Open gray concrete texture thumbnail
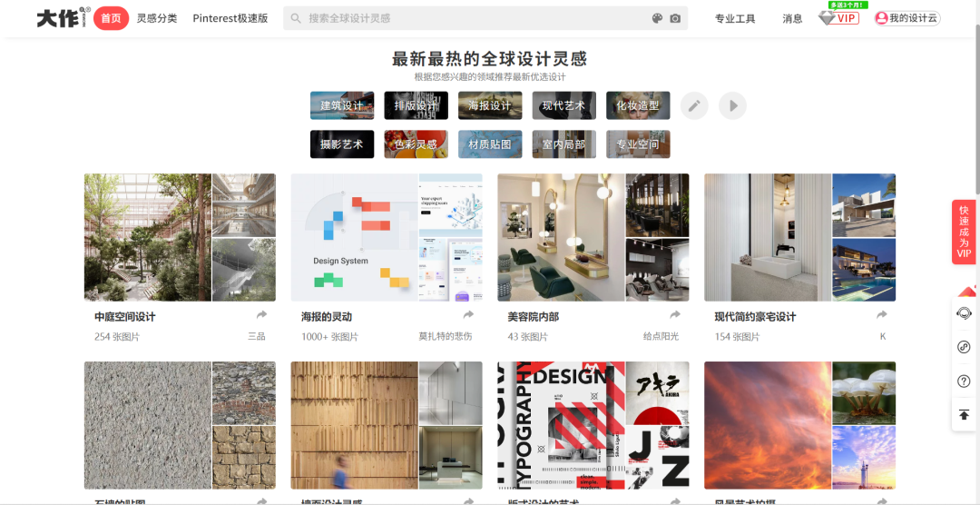Viewport: 980px width, 505px height. coord(148,425)
